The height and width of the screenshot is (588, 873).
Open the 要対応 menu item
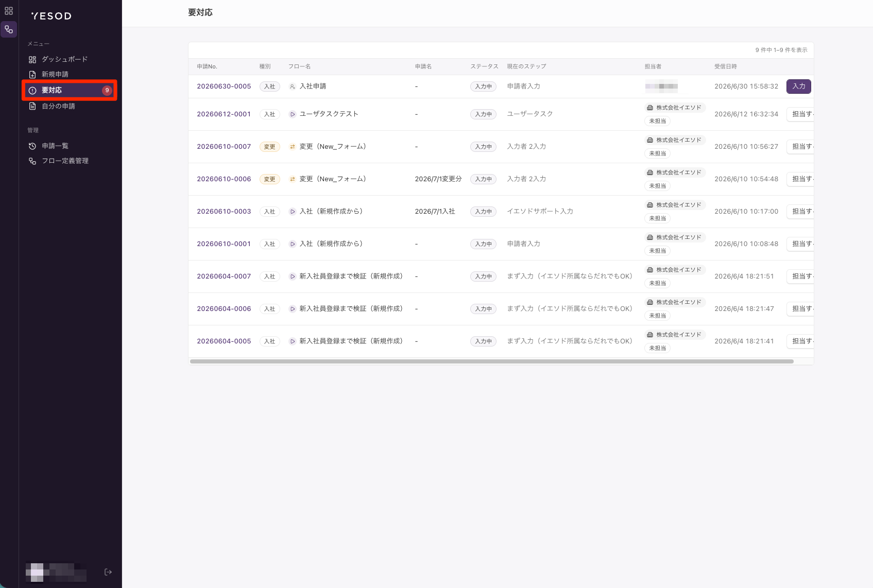point(70,90)
